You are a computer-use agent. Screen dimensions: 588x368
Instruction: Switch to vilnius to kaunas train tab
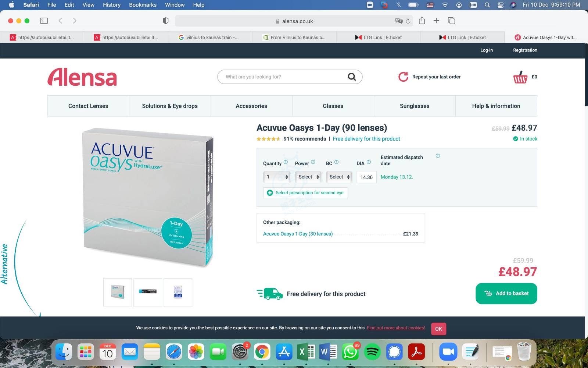(x=210, y=37)
